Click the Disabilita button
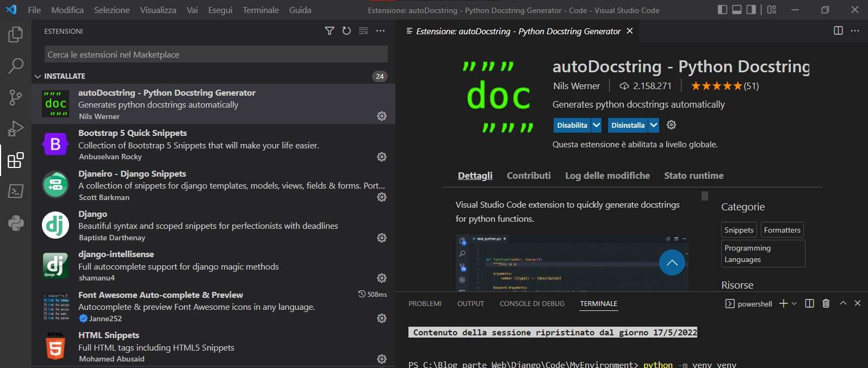 [572, 125]
